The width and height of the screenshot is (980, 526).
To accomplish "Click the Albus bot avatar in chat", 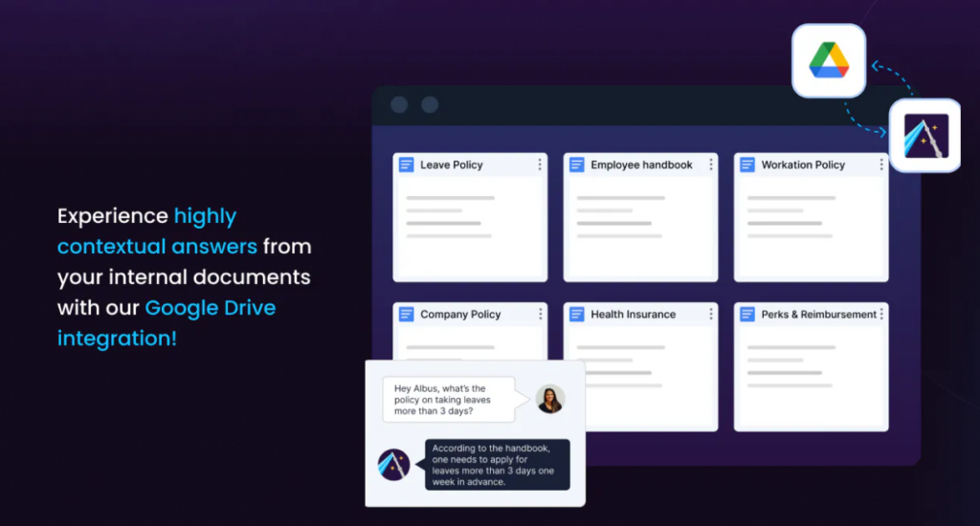I will click(393, 464).
